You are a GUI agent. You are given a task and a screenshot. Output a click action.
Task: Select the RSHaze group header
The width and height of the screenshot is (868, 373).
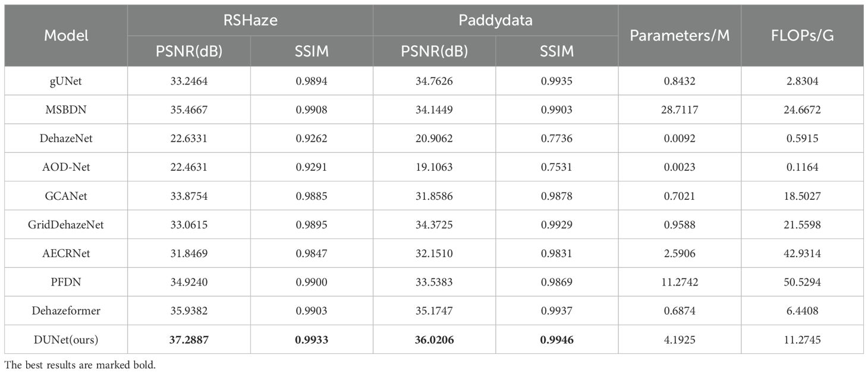click(x=250, y=21)
